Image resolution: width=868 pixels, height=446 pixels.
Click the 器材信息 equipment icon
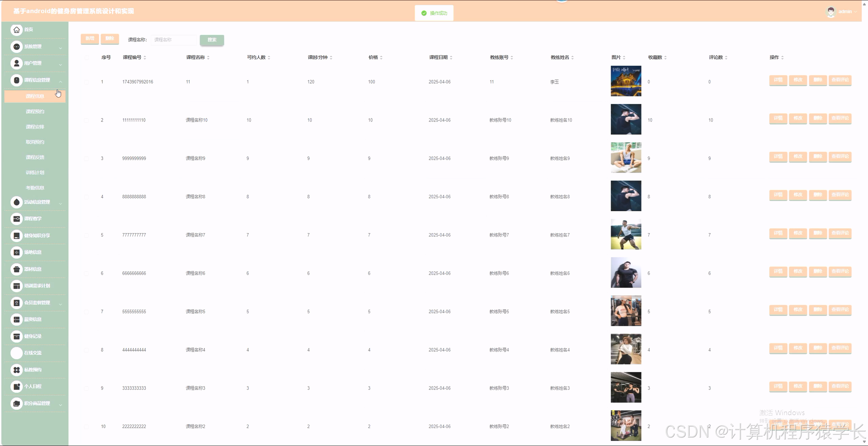(x=16, y=269)
